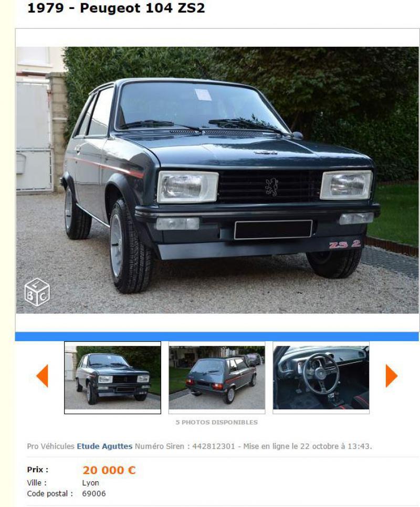The height and width of the screenshot is (507, 420).
Task: Click the main Peugeot 104 photo
Action: tap(217, 180)
